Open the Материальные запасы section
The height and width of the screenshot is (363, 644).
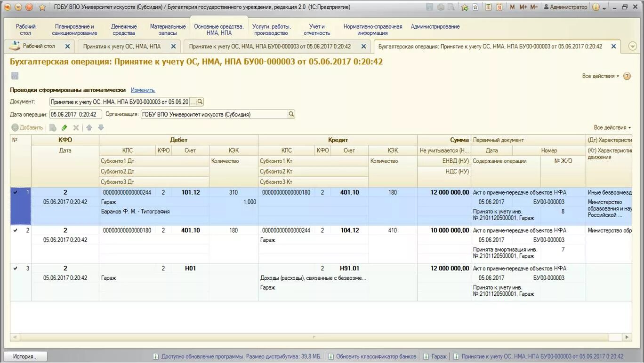tap(168, 30)
